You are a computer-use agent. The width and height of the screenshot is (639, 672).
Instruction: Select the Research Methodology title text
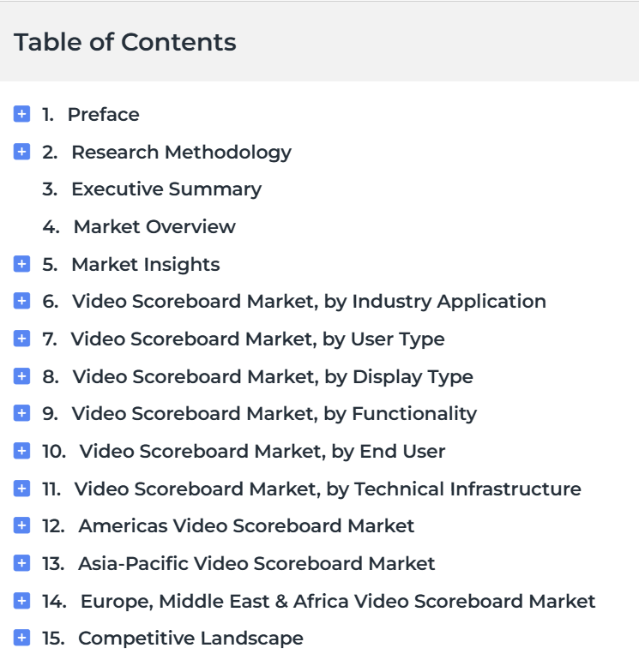pyautogui.click(x=182, y=153)
